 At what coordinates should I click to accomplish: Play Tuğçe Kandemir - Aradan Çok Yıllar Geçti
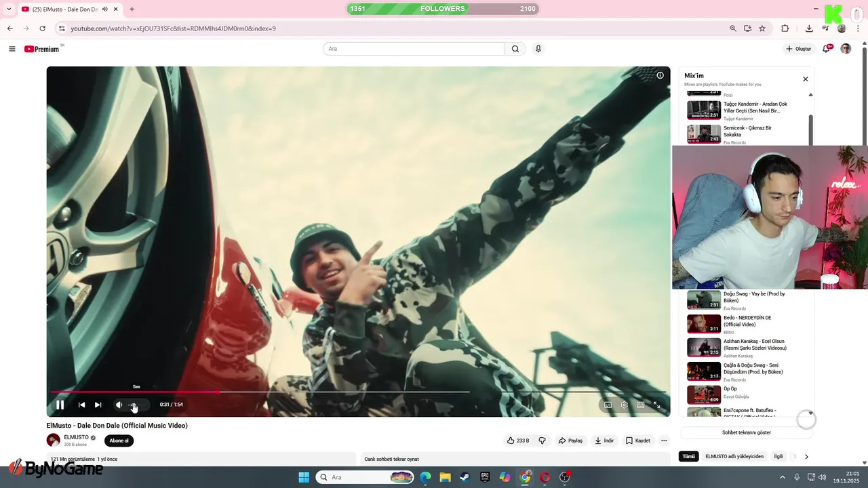746,110
